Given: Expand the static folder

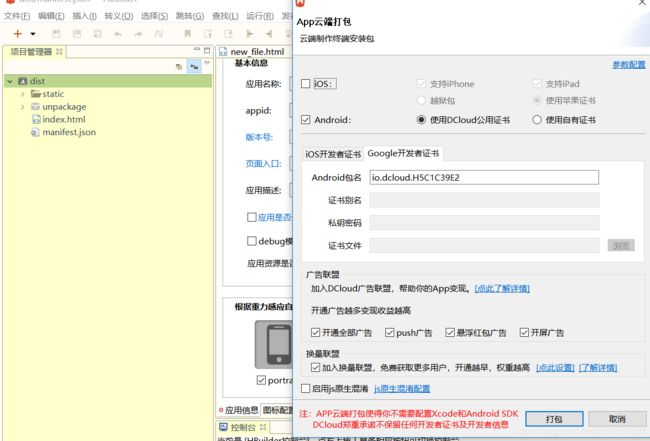Looking at the screenshot, I should tap(23, 94).
